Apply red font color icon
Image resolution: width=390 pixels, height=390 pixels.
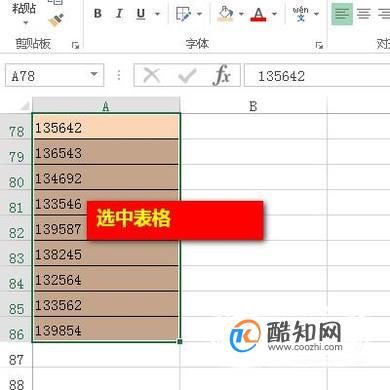(258, 14)
